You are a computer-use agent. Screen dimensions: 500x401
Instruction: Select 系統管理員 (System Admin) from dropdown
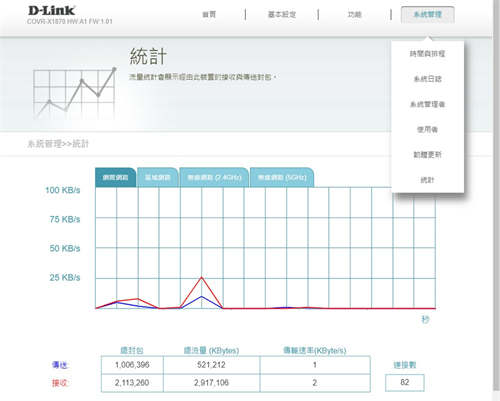coord(427,104)
